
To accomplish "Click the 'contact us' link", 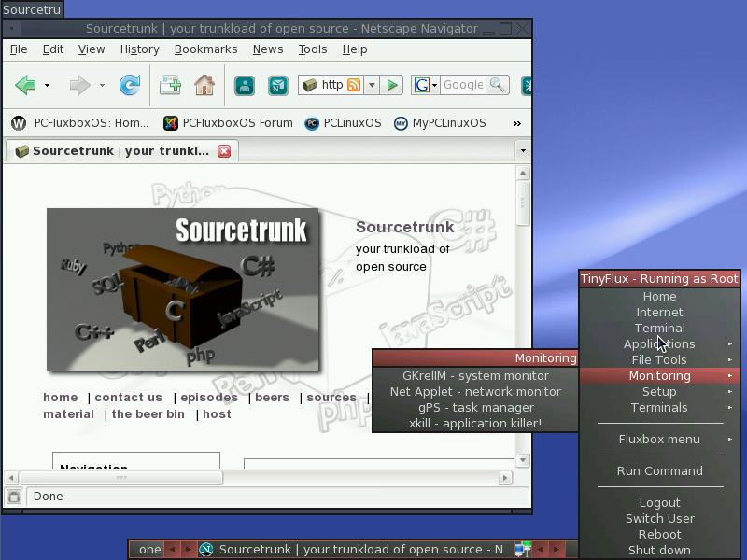I will click(x=129, y=398).
